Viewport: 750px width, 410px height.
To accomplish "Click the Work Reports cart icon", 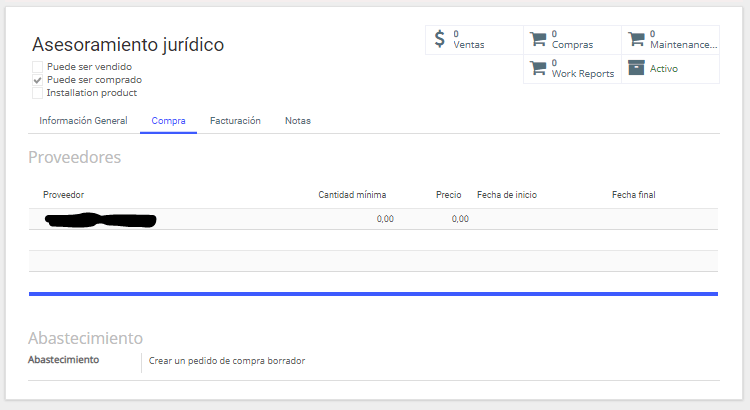I will pyautogui.click(x=538, y=68).
